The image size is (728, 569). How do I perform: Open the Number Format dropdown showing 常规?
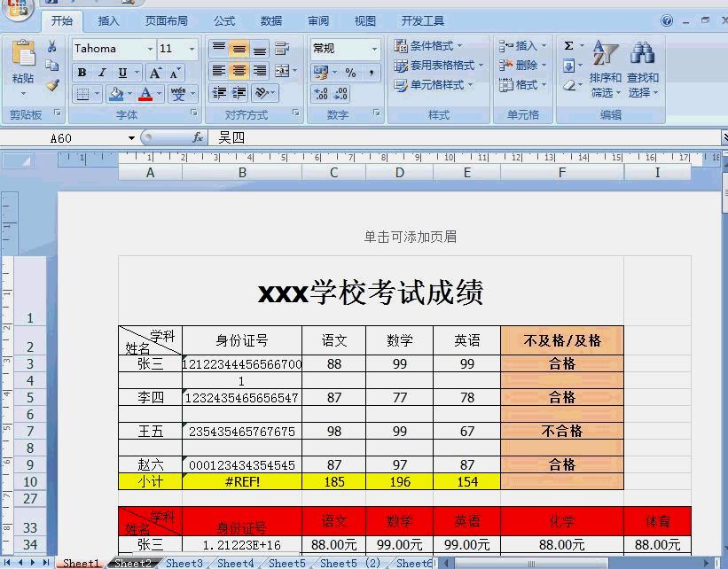coord(344,48)
